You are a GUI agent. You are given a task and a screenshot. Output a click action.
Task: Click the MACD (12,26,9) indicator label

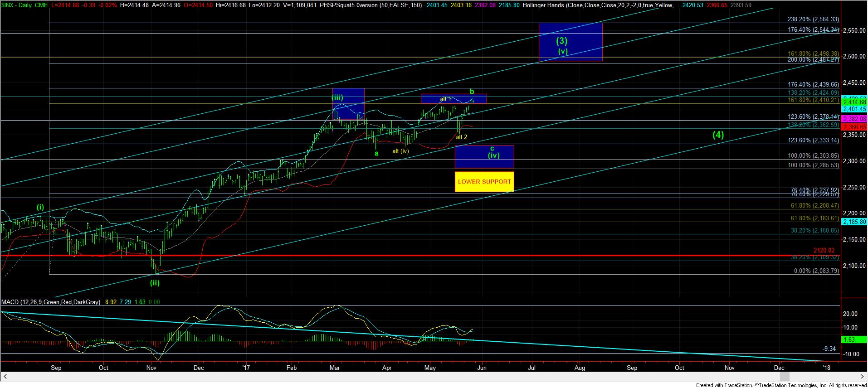click(x=52, y=301)
